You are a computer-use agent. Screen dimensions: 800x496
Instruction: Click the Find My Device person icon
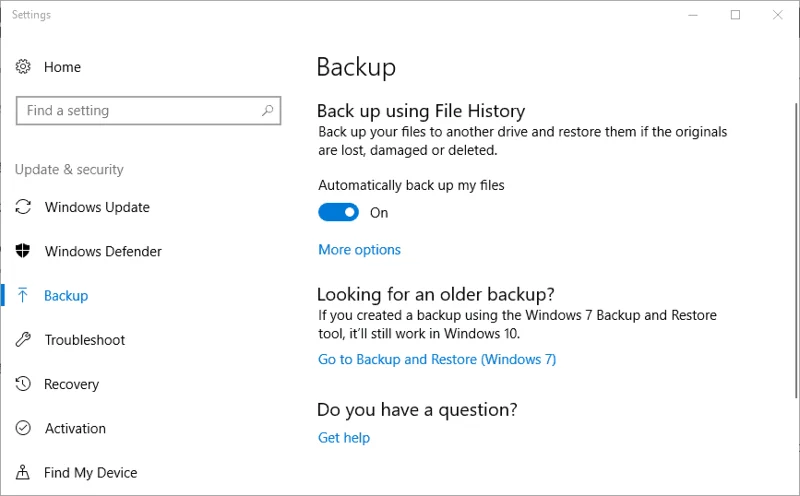click(x=22, y=472)
